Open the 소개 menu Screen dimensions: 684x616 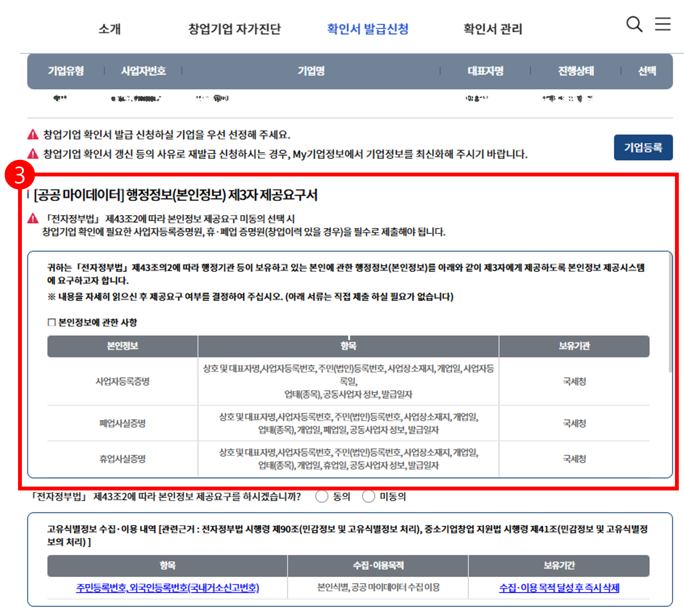pyautogui.click(x=109, y=29)
